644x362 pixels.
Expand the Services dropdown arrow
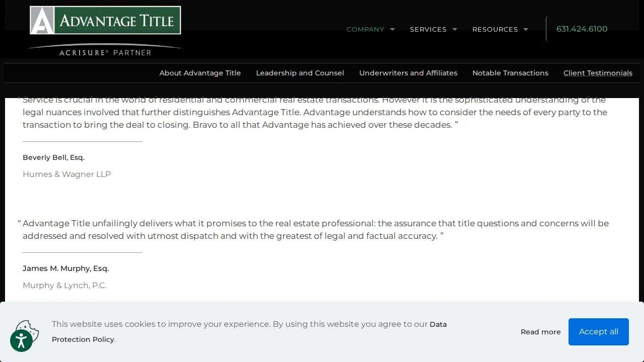click(x=455, y=30)
